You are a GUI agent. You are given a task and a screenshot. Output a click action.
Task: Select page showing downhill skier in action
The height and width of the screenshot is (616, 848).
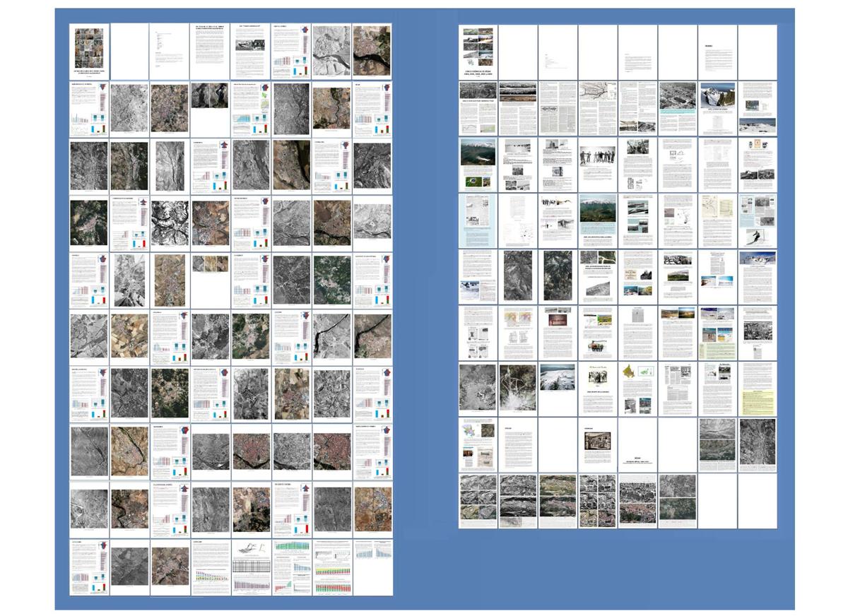point(757,220)
